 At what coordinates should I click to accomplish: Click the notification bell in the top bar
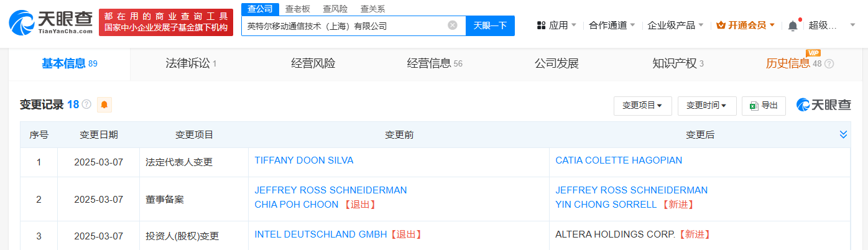coord(793,25)
